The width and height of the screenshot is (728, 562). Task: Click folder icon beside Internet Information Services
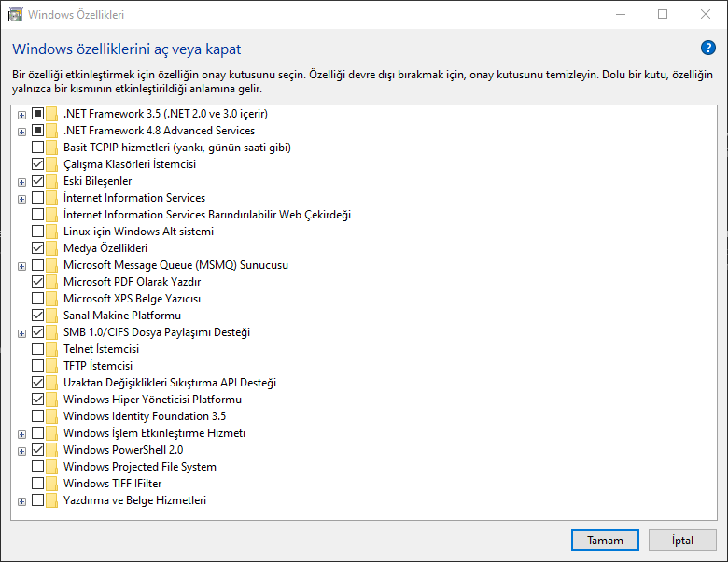[x=52, y=198]
